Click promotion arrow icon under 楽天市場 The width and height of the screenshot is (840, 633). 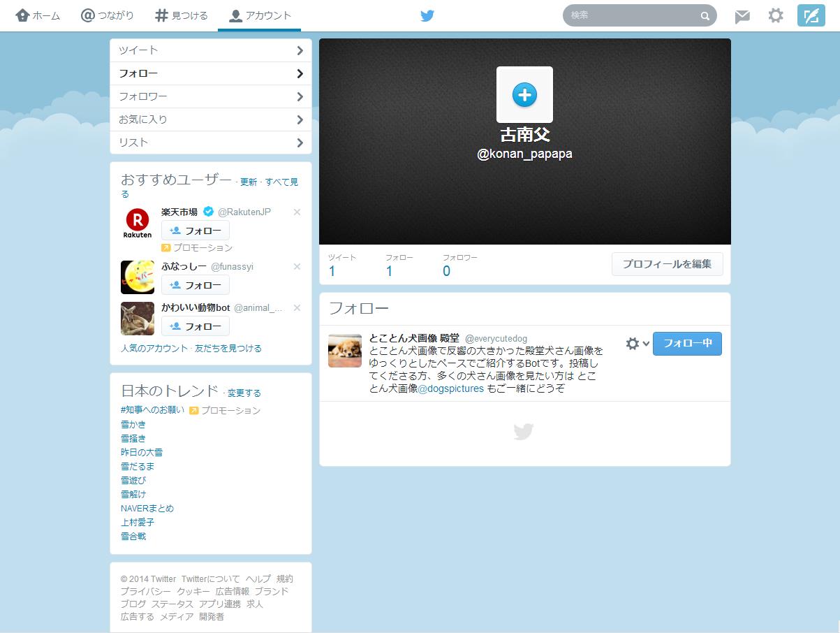[166, 248]
